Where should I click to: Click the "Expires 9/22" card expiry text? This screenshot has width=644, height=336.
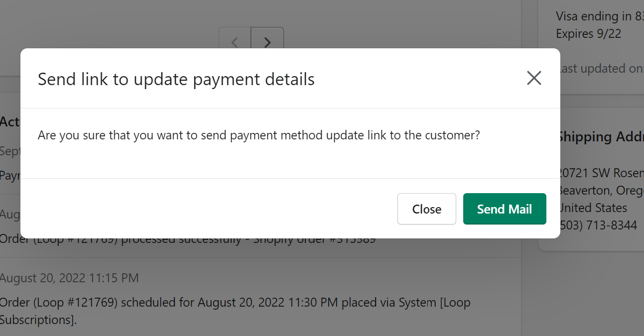588,34
